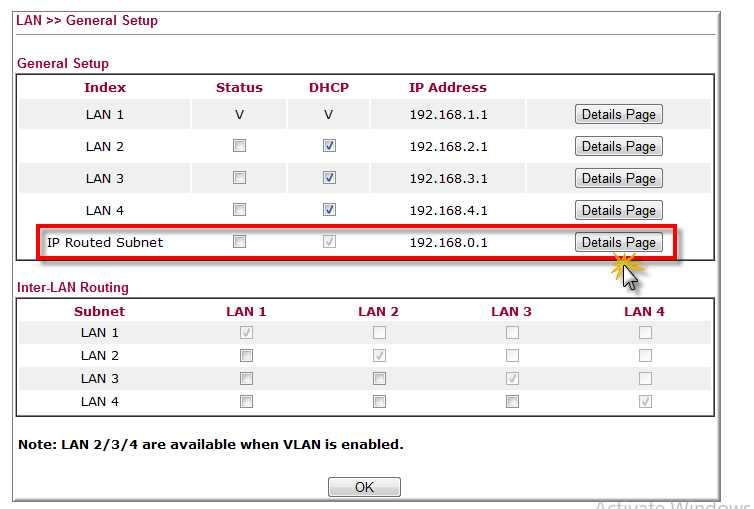This screenshot has width=754, height=509.
Task: Click the 192.168.0.1 IP address text
Action: 448,242
